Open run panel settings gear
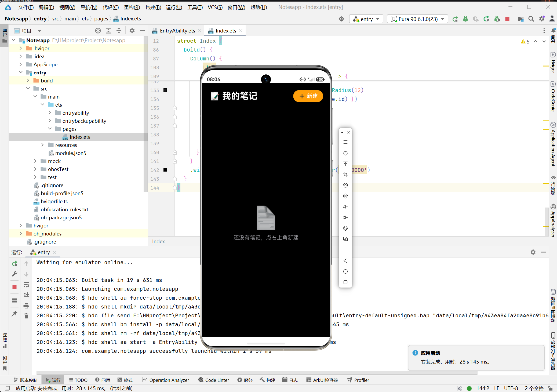The image size is (557, 392). click(533, 252)
